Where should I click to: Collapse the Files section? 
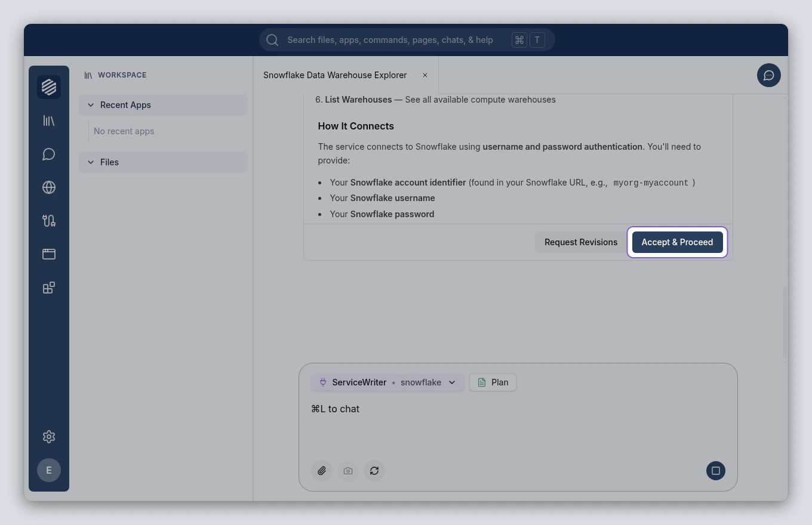tap(163, 162)
